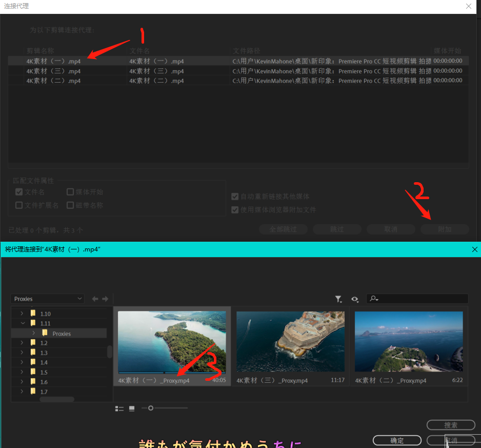Expand the 1.6 folder
The width and height of the screenshot is (481, 448).
[22, 381]
